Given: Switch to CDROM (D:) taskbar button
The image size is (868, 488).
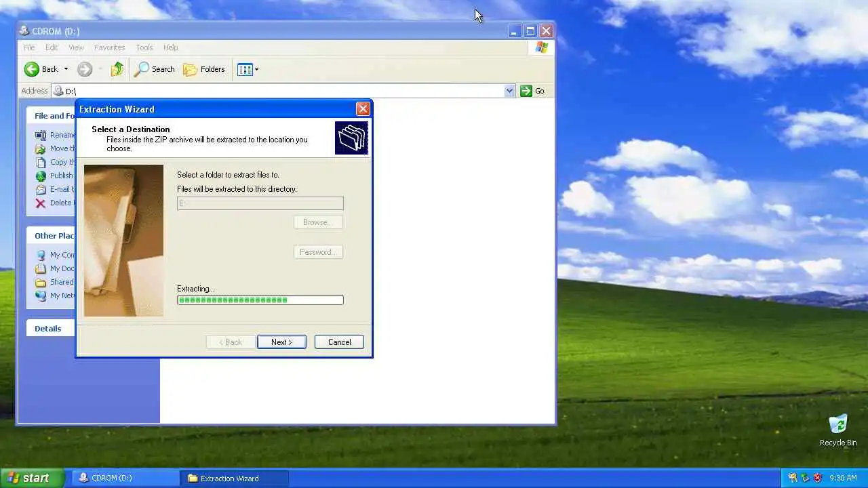Looking at the screenshot, I should tap(125, 478).
